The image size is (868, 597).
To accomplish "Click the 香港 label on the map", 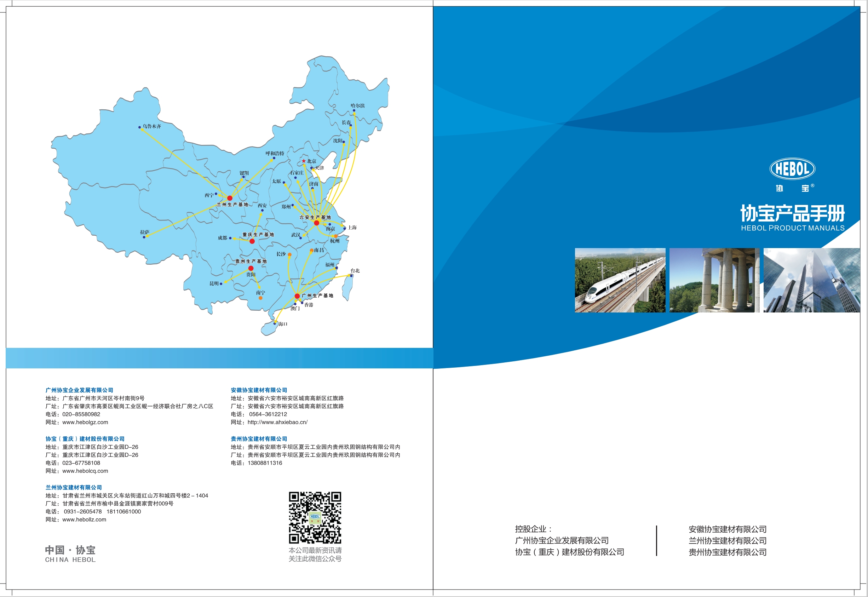I will point(309,305).
